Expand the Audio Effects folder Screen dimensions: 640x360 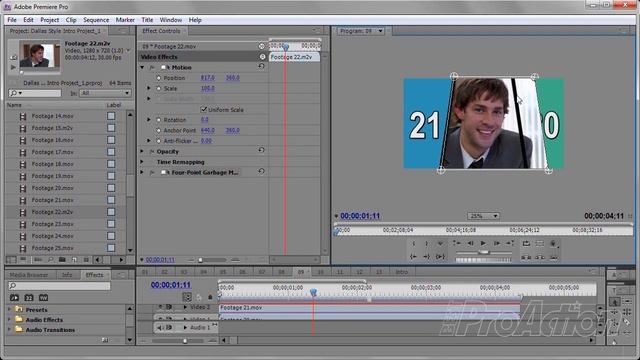point(9,320)
